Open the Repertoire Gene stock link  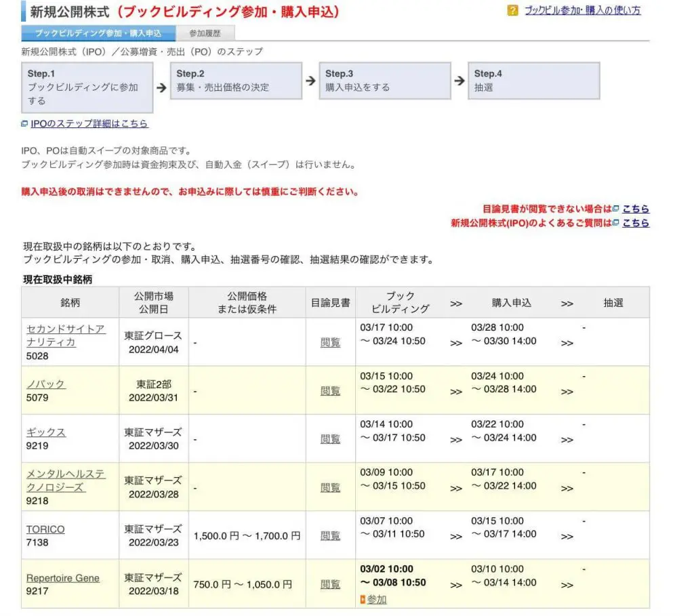62,577
